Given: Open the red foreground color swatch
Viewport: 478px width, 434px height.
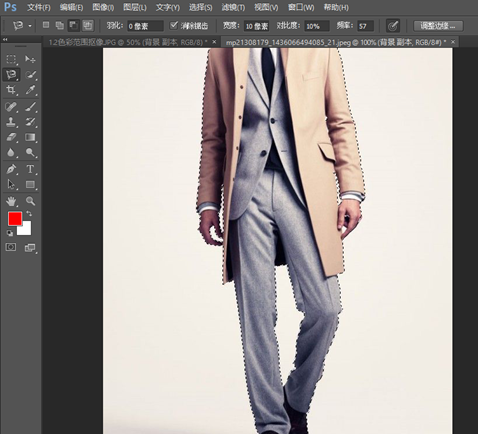Looking at the screenshot, I should click(15, 219).
